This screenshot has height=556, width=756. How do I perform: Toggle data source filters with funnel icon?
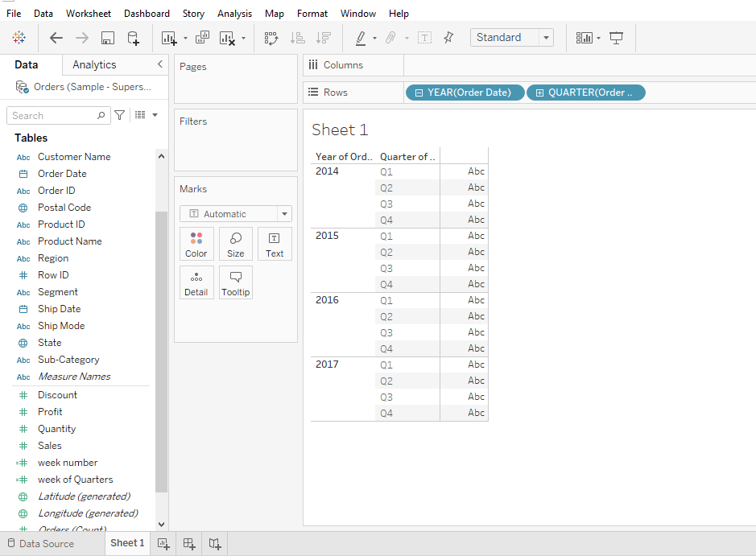[118, 115]
